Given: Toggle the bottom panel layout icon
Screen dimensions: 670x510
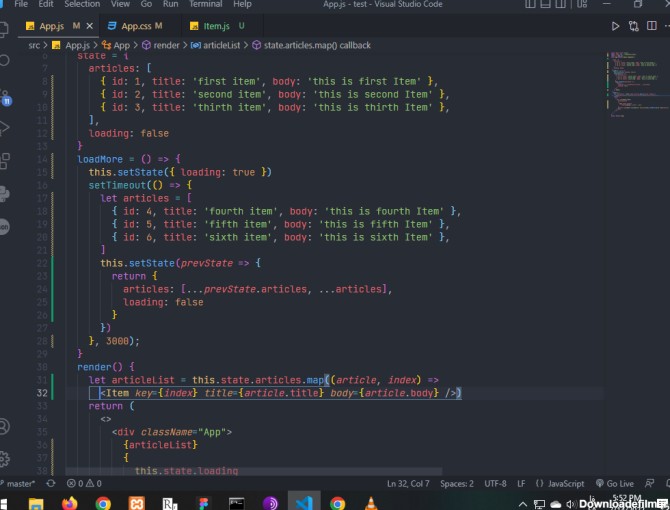Looking at the screenshot, I should click(x=545, y=4).
